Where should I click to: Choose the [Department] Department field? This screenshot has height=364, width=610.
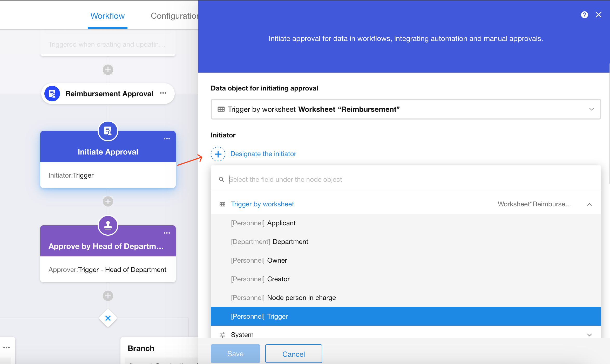269,242
